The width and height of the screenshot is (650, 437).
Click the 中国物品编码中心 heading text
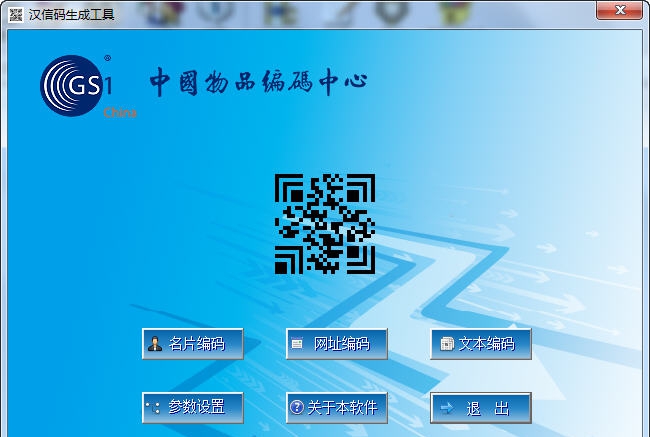(x=258, y=83)
